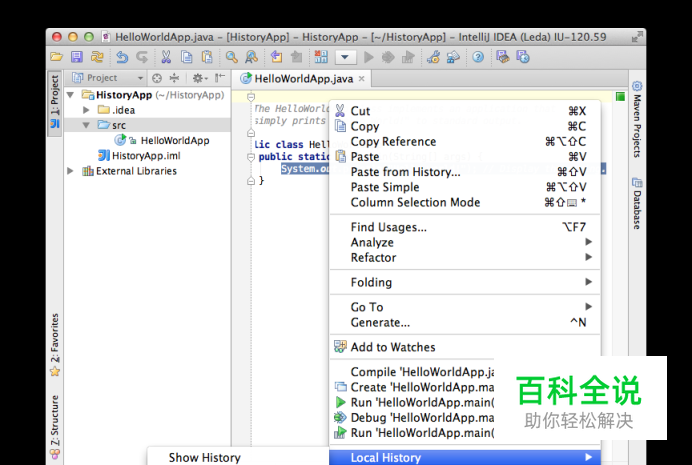
Task: Click the Make Project toolbar icon
Action: [x=321, y=57]
